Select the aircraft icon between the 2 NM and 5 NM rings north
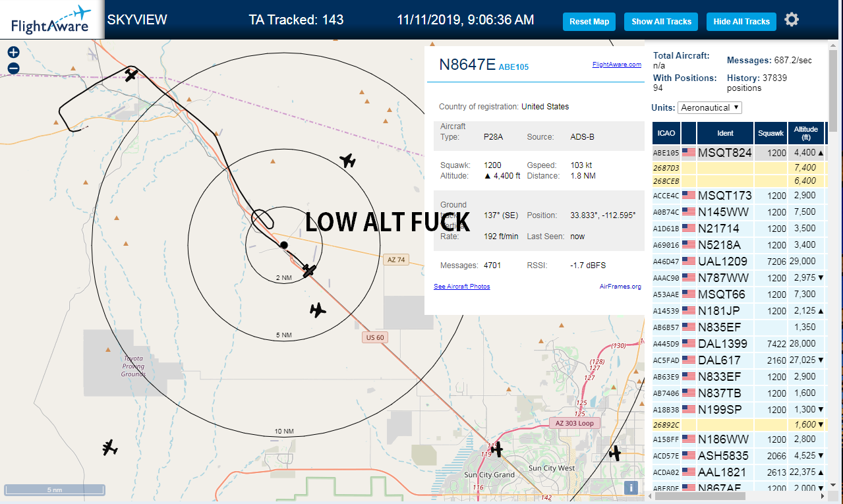 pyautogui.click(x=347, y=160)
